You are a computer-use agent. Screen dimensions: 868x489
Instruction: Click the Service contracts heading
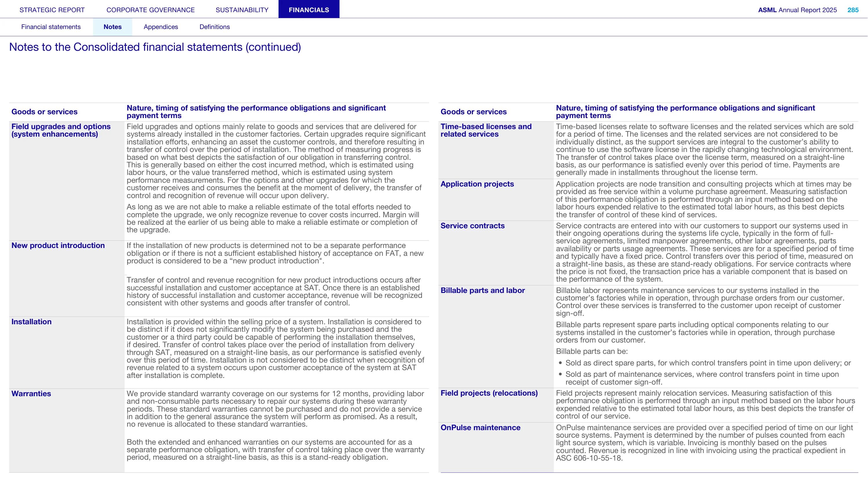click(x=472, y=226)
